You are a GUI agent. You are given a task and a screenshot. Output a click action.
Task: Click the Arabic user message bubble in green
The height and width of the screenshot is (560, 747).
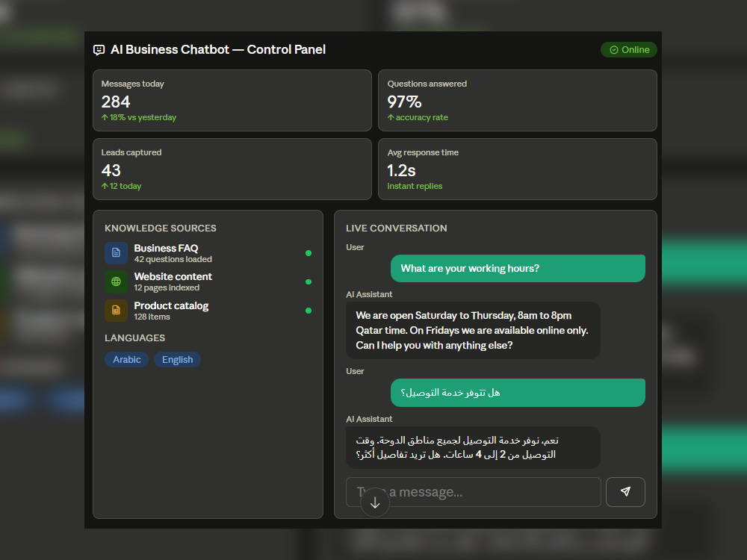coord(518,393)
